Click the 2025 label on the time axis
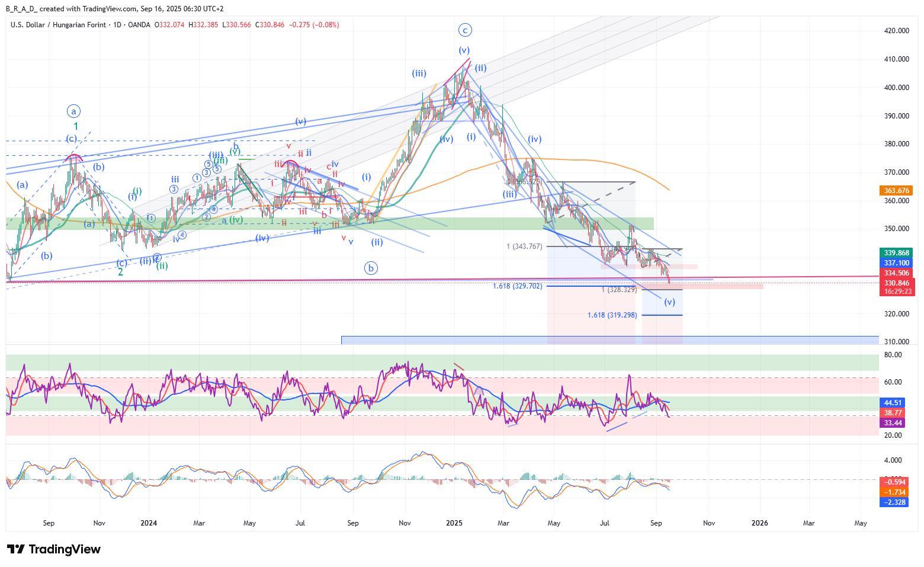Viewport: 924px width, 567px height. tap(454, 523)
